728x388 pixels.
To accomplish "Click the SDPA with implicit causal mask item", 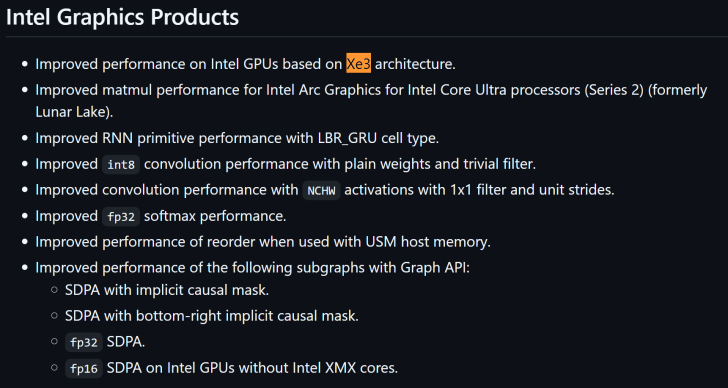I will click(167, 291).
